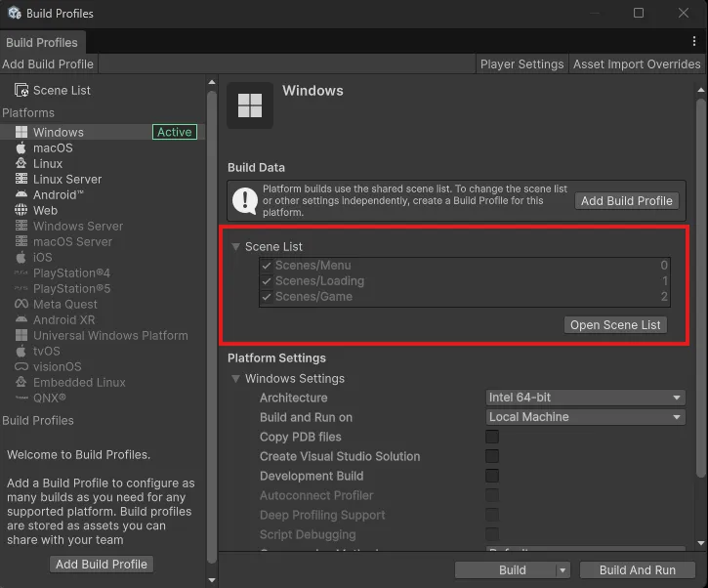Image resolution: width=708 pixels, height=588 pixels.
Task: Select the QNX logo icon
Action: [21, 398]
